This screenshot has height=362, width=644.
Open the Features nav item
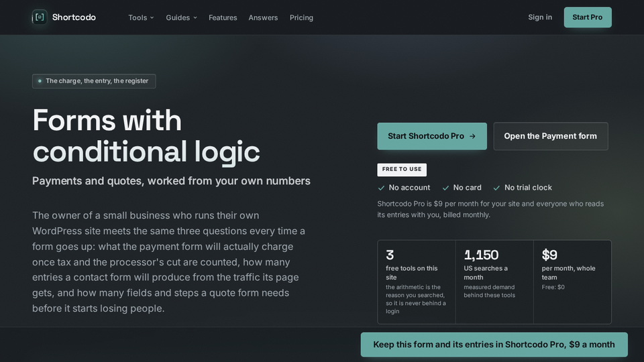coord(223,17)
